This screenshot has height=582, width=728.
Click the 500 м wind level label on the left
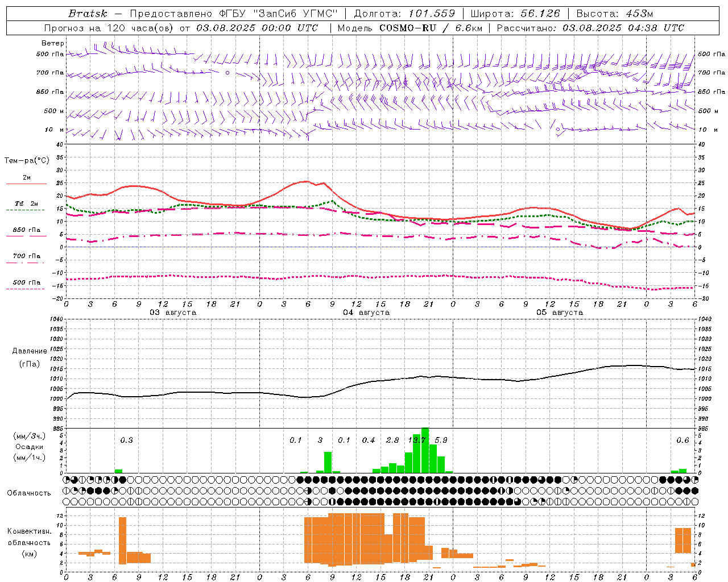tap(54, 111)
